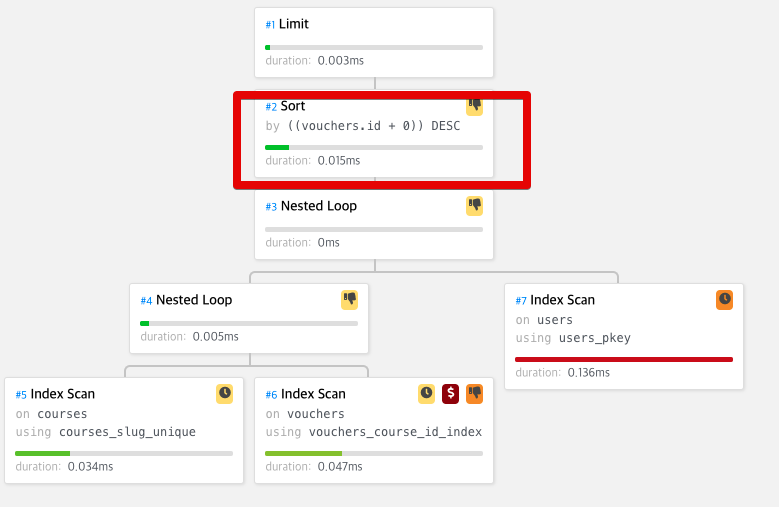Open #5 Index Scan node title
Screen dimensions: 779x507
(x=62, y=394)
